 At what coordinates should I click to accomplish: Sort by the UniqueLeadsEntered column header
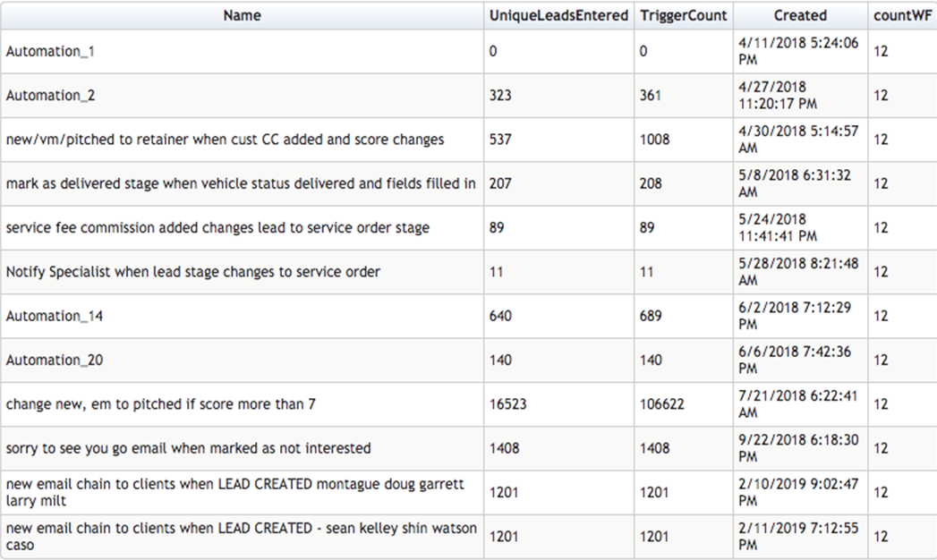(558, 15)
